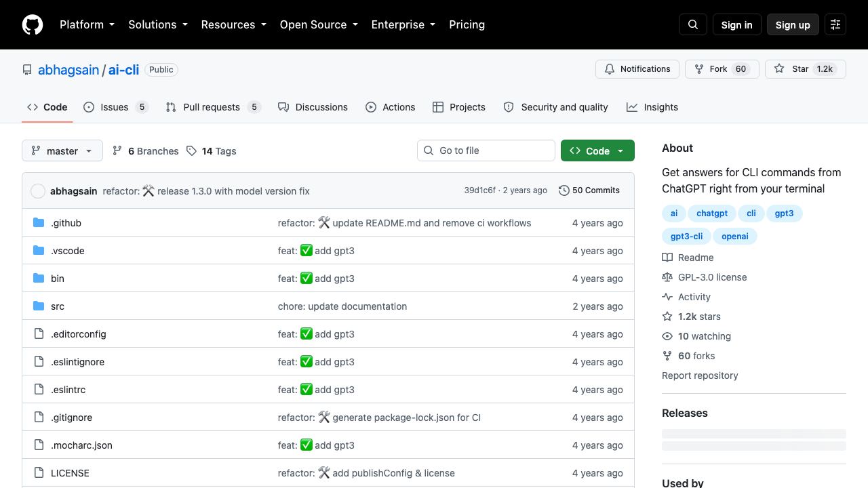This screenshot has width=868, height=488.
Task: Click the bin folder icon
Action: pos(39,279)
